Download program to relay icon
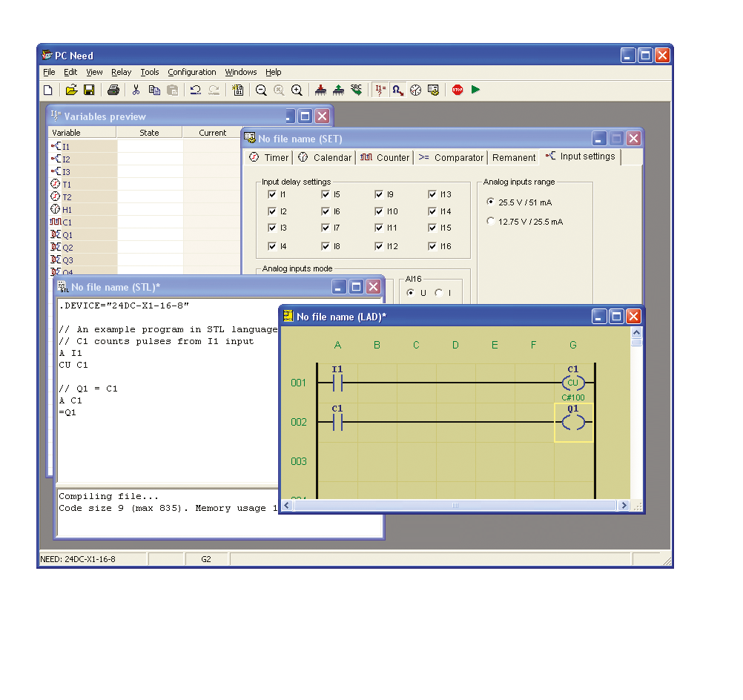Screen dimensions: 743x700 click(x=321, y=90)
